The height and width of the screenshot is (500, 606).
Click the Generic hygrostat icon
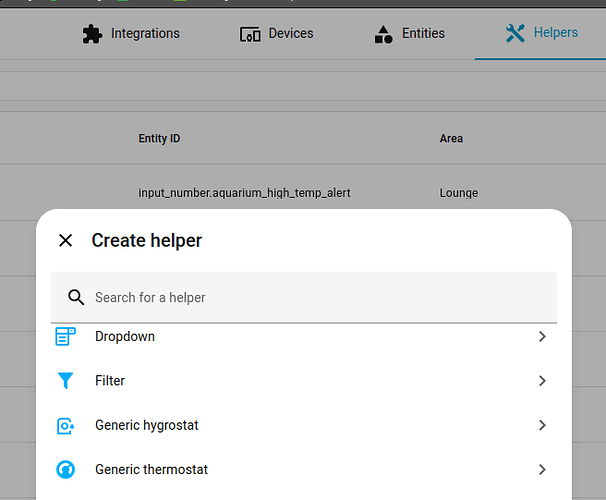[65, 426]
